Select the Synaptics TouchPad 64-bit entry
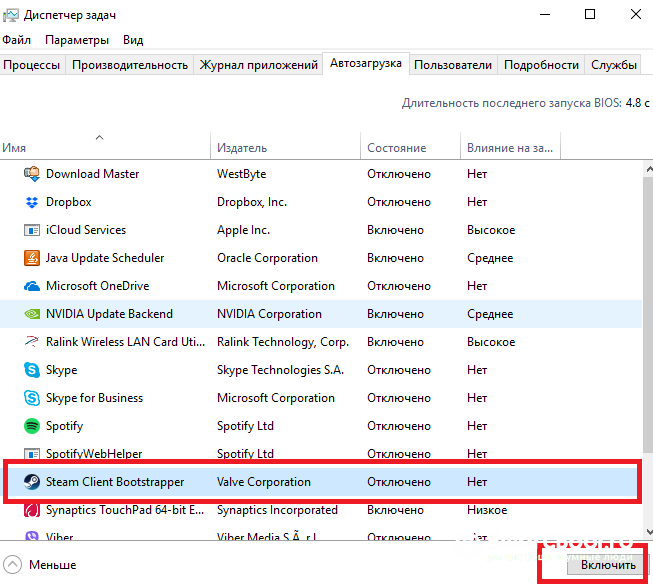The image size is (653, 584). point(125,510)
